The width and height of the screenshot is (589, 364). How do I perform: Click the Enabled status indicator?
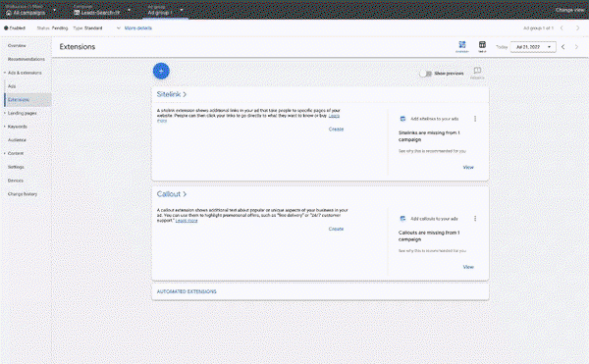pos(15,28)
